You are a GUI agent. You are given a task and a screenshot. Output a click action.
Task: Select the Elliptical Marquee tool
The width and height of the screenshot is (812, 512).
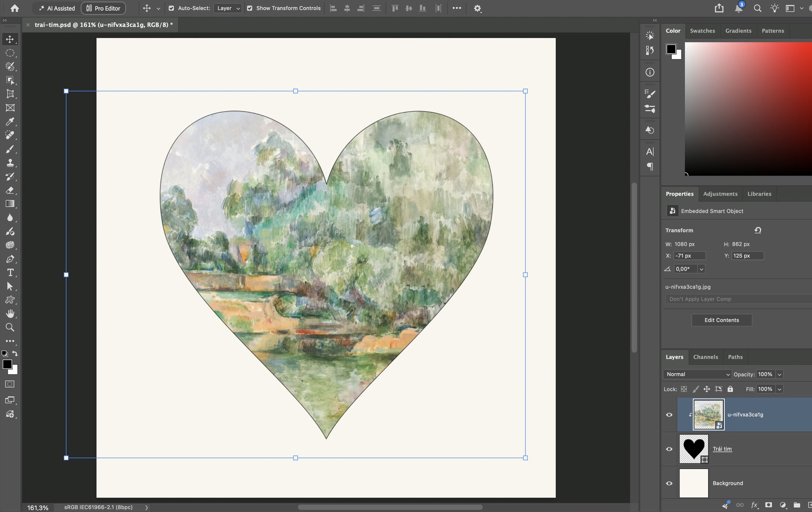click(x=10, y=53)
